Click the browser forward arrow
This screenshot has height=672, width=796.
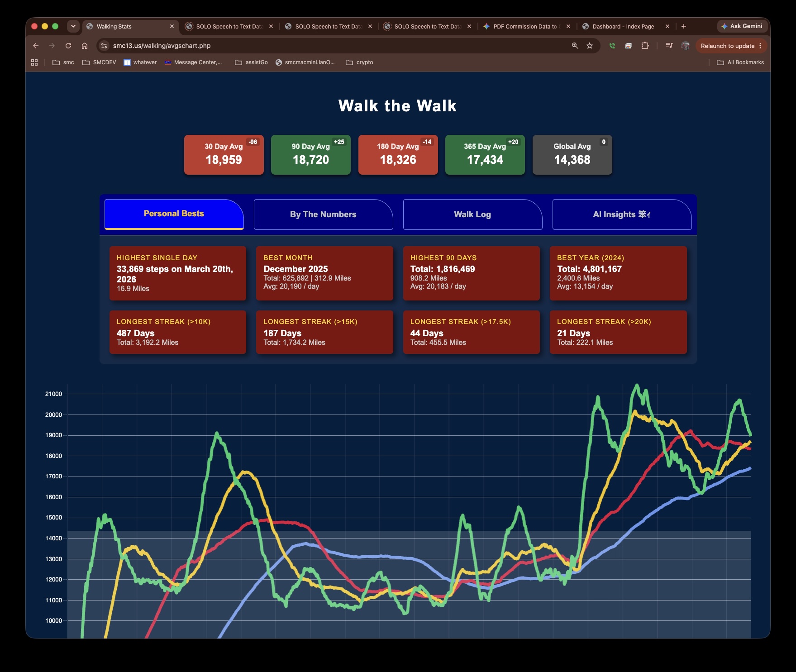coord(52,46)
